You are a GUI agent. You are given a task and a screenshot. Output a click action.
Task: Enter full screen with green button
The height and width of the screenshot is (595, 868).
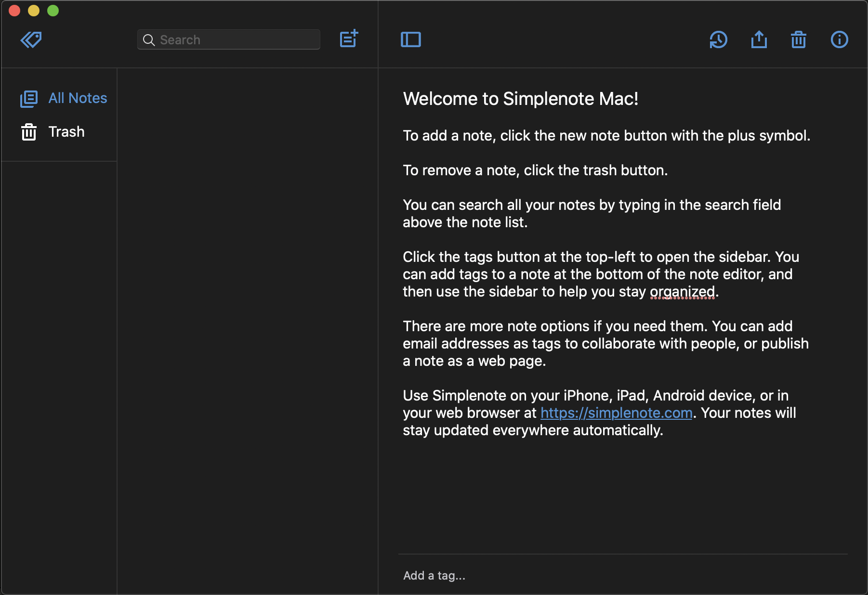pos(53,10)
